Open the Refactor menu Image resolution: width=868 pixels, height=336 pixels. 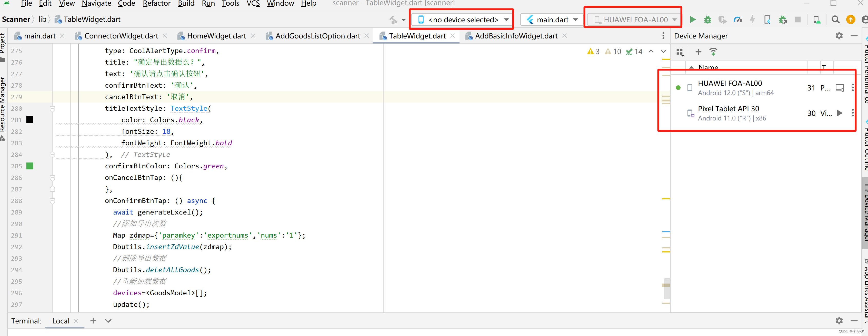156,3
